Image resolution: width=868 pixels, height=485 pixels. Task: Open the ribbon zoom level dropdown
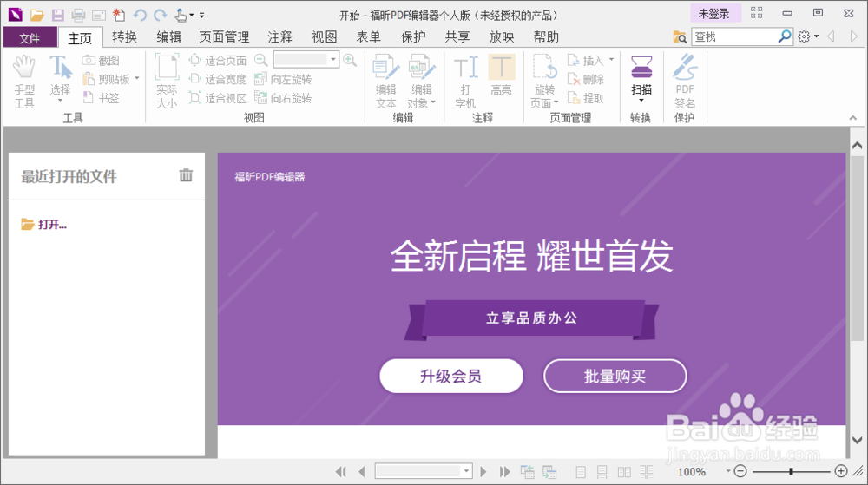(x=333, y=60)
